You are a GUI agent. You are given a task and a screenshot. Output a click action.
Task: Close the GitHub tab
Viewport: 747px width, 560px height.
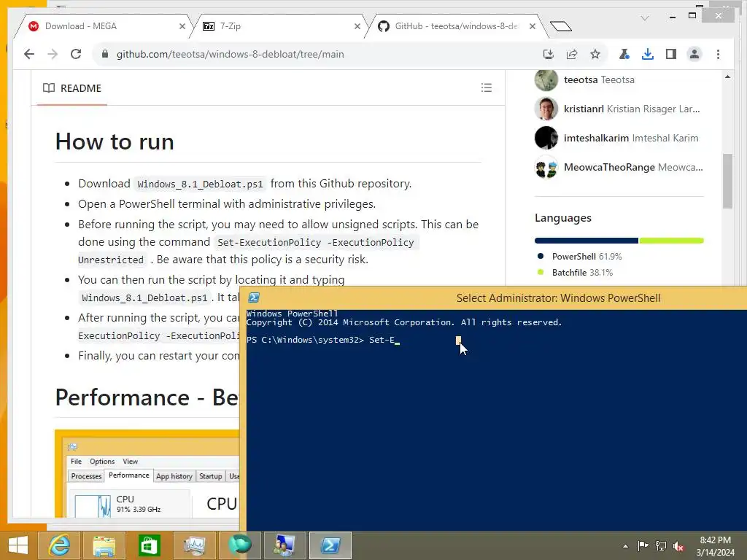(533, 26)
